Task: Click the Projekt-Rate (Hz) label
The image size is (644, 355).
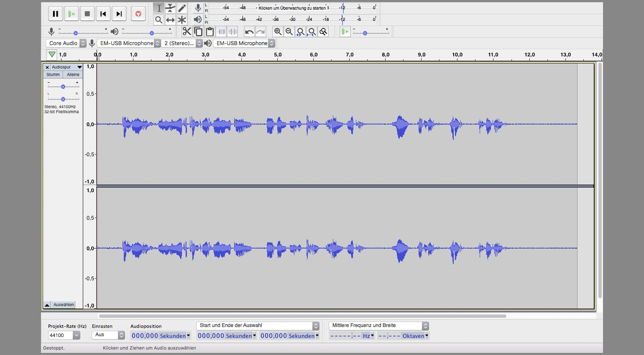Action: (x=67, y=326)
